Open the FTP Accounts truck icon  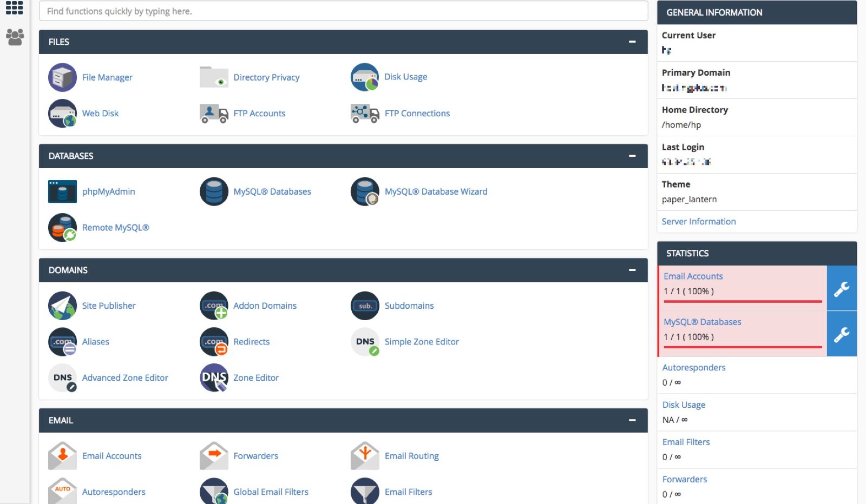(x=214, y=114)
